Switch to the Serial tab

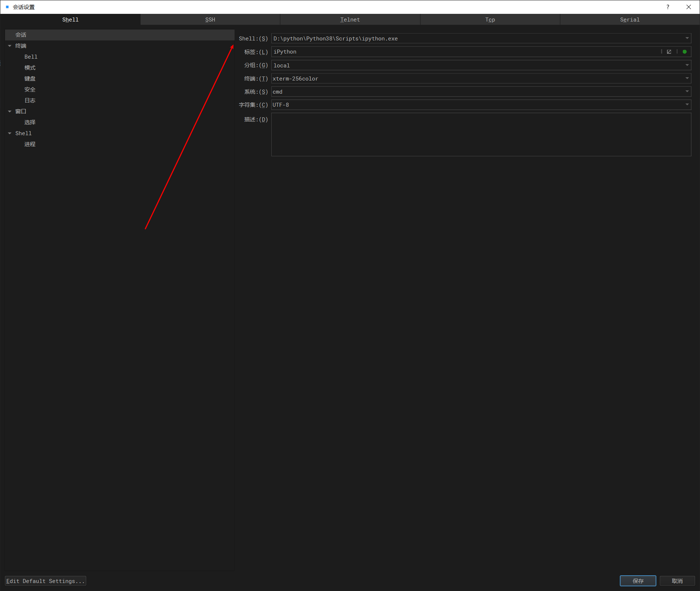click(630, 20)
